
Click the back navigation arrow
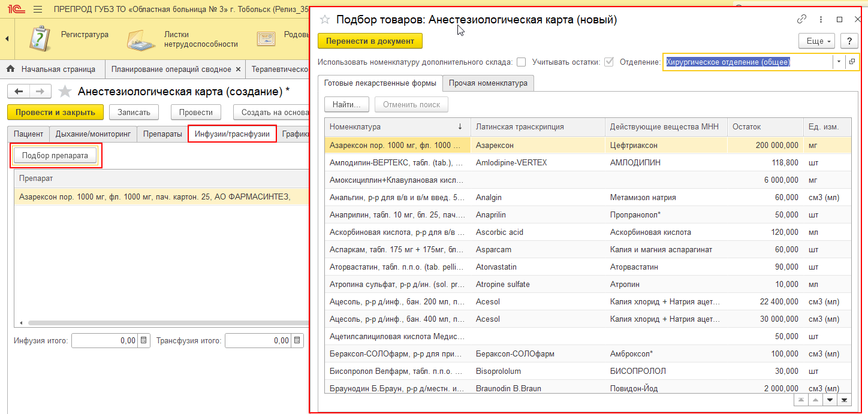coord(19,92)
